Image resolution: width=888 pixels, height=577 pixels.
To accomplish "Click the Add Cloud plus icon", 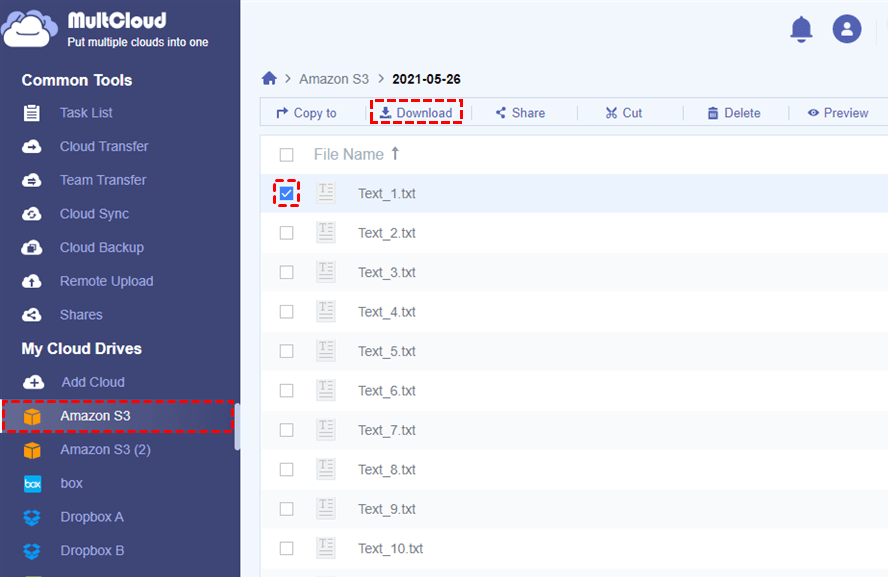I will [33, 382].
